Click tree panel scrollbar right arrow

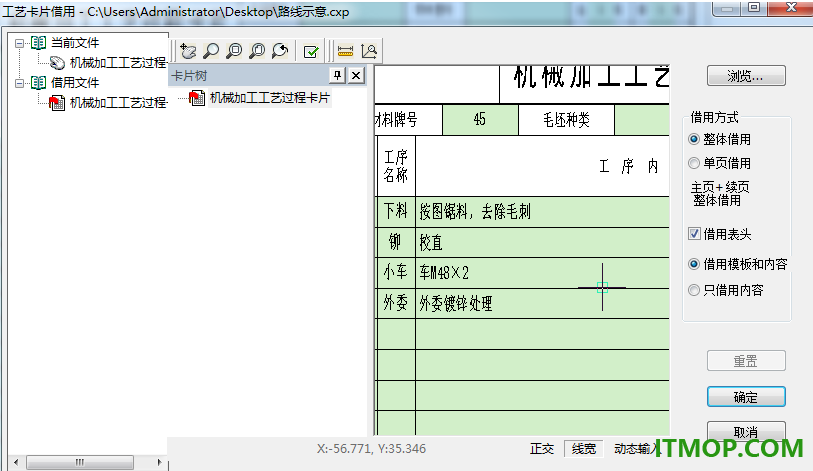159,462
